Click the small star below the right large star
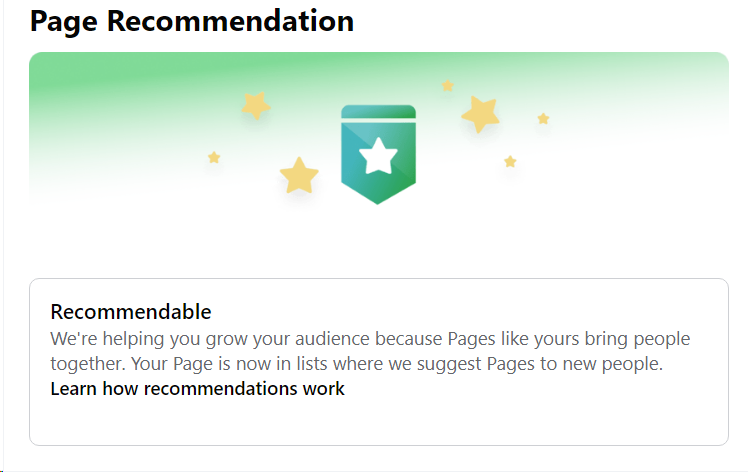 pos(510,161)
